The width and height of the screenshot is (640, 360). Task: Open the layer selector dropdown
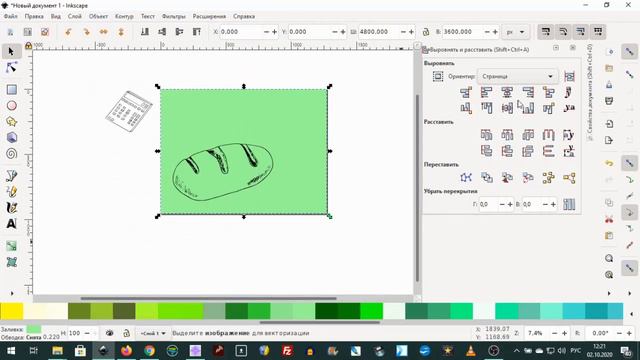pos(153,333)
